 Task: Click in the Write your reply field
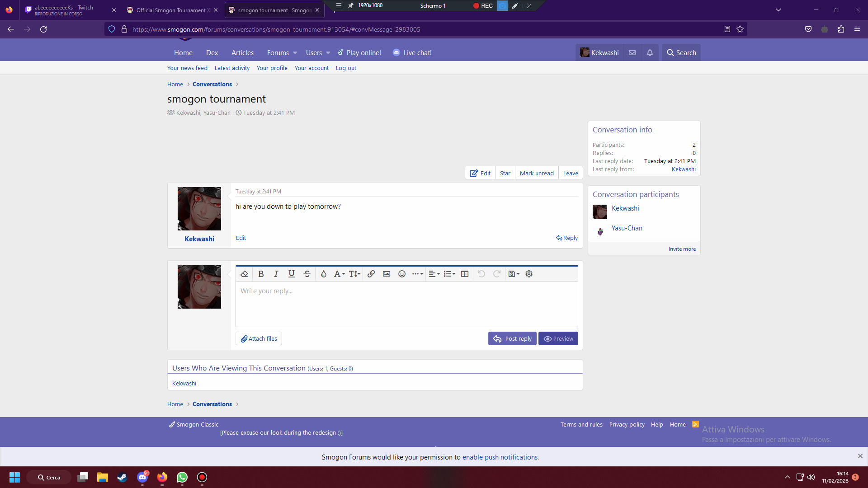406,304
